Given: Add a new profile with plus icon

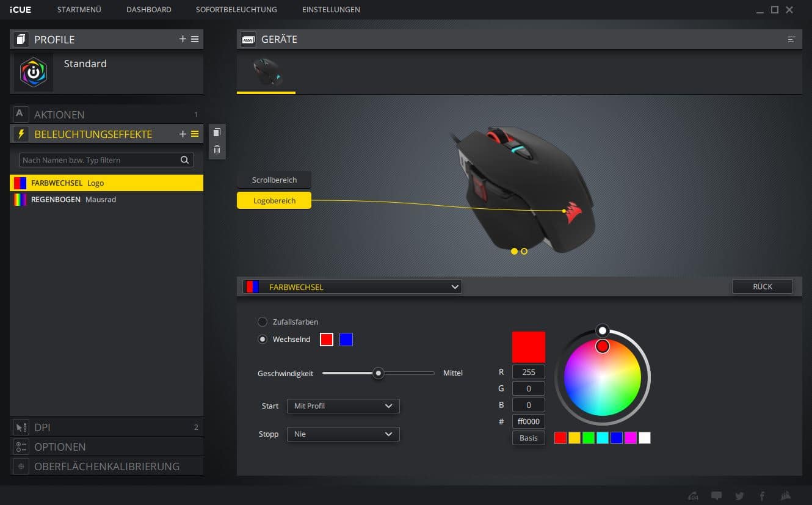Looking at the screenshot, I should [183, 39].
